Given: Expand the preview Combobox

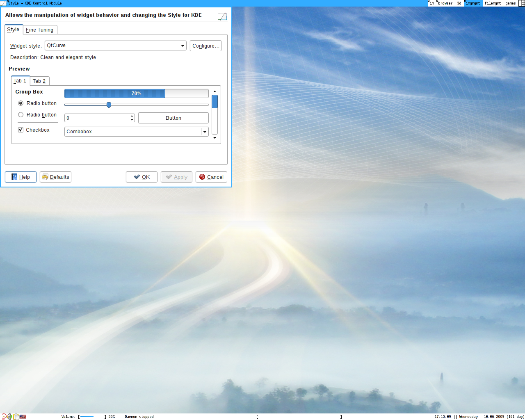Looking at the screenshot, I should 137,132.
